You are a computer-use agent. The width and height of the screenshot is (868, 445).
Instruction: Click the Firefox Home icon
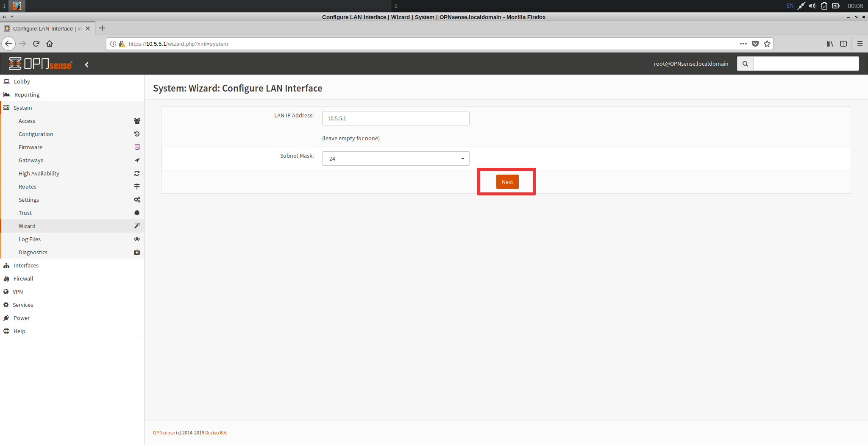50,44
